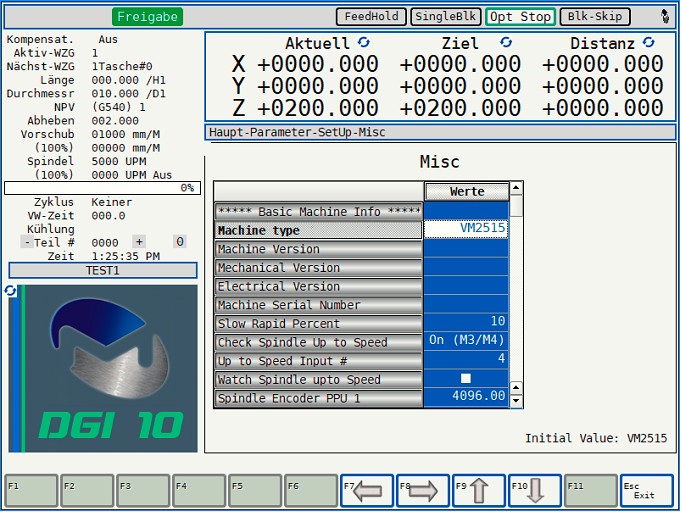Screen dimensions: 682x512
Task: Click the F9 up arrow key
Action: (479, 491)
